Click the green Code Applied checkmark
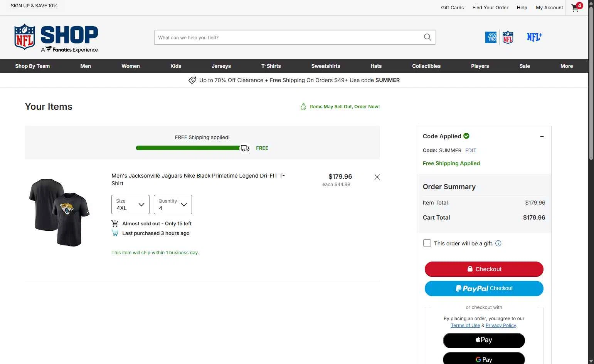The image size is (594, 364). coord(466,136)
